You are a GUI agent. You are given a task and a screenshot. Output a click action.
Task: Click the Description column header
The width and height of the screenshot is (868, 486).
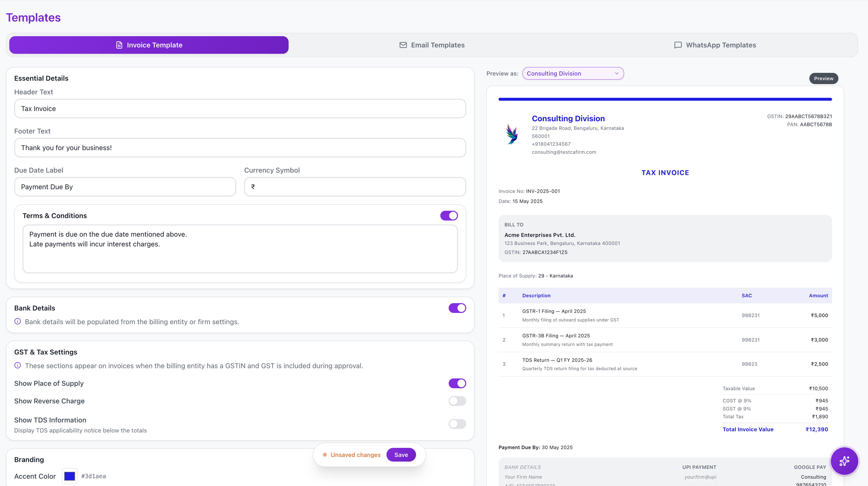pyautogui.click(x=536, y=295)
